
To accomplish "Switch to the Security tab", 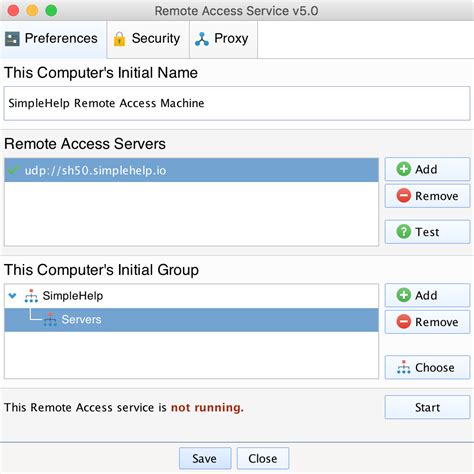I will coord(148,39).
